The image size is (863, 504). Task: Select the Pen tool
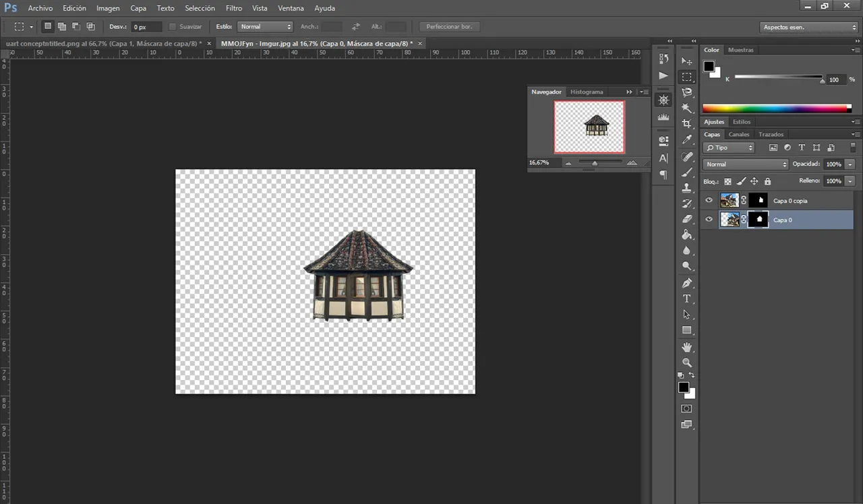pos(686,282)
